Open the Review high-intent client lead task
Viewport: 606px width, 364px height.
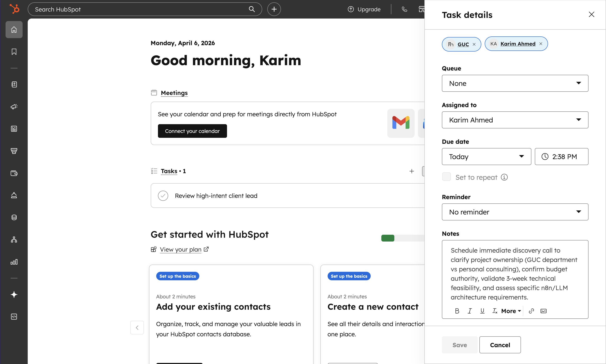[x=216, y=196]
